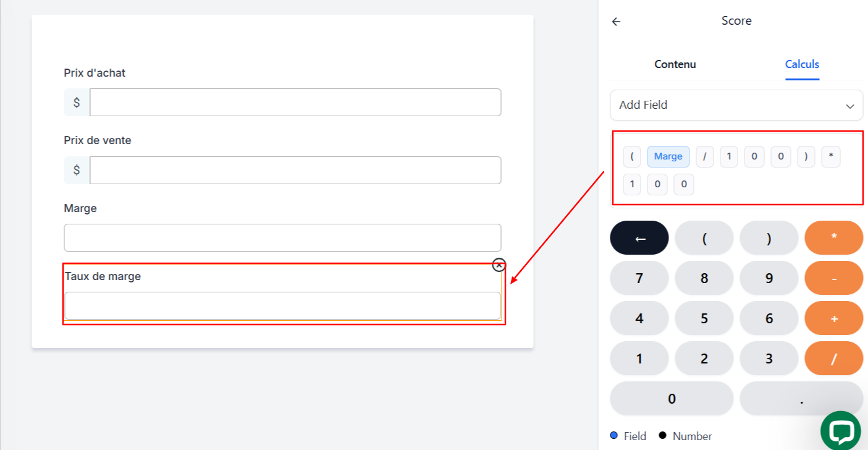The width and height of the screenshot is (868, 450).
Task: Expand the Add Field dropdown
Action: 736,105
